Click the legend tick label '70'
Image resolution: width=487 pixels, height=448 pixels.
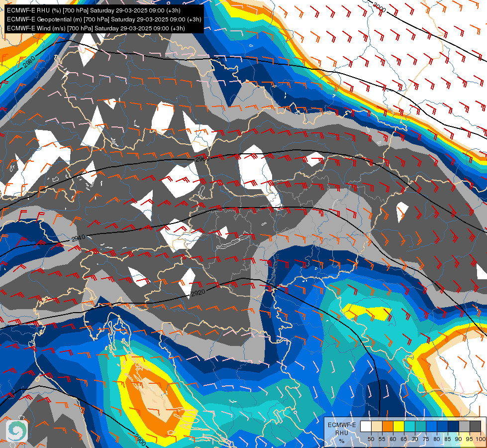tap(415, 439)
